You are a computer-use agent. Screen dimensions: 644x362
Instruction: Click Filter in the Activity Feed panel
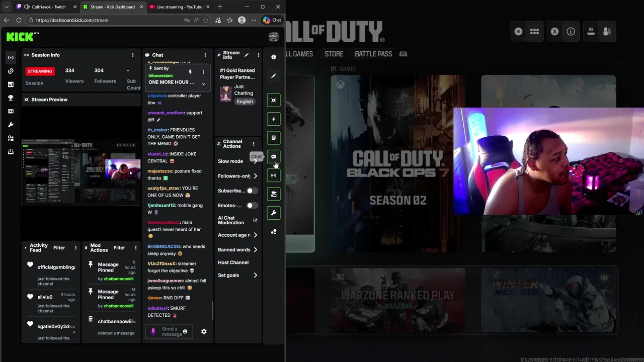[59, 247]
